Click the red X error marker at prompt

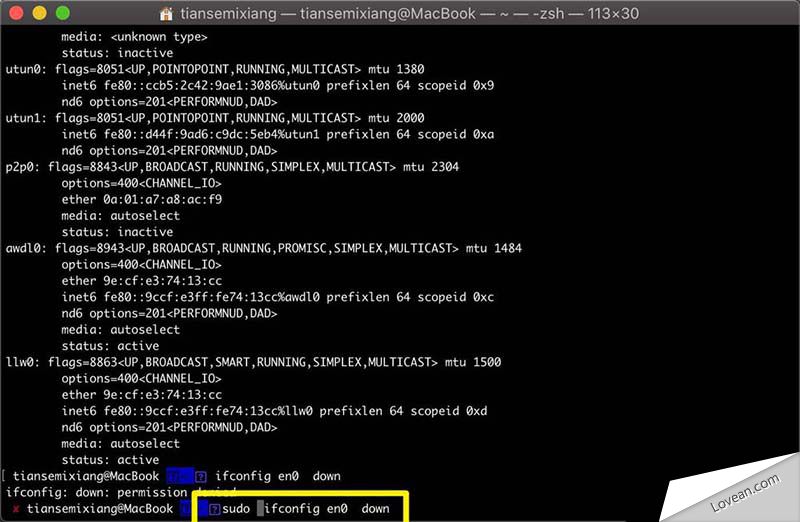pyautogui.click(x=16, y=509)
